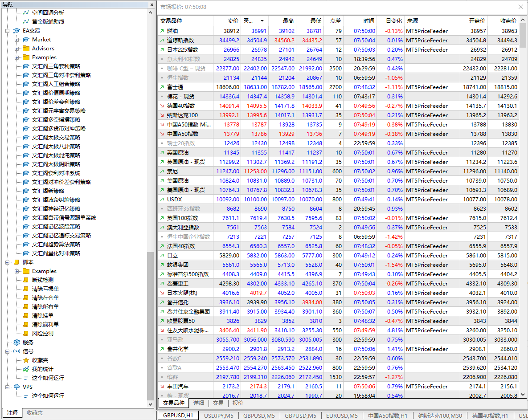Select the 断线检测 script icon

click(x=26, y=280)
